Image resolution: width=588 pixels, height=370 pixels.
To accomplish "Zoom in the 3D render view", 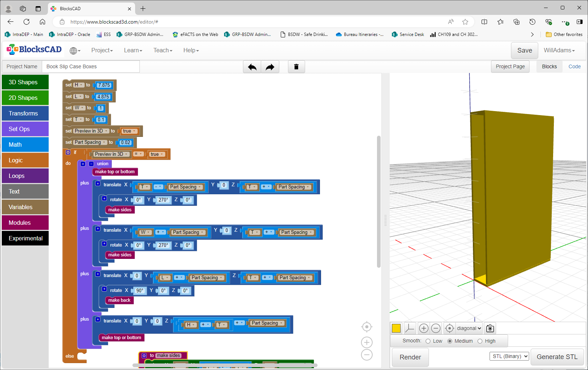I will (x=423, y=329).
